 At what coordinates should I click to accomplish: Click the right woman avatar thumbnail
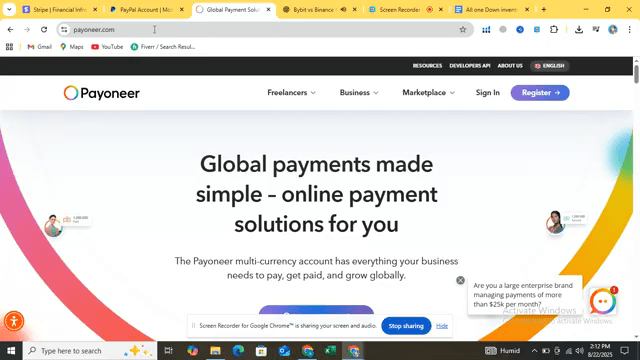555,222
